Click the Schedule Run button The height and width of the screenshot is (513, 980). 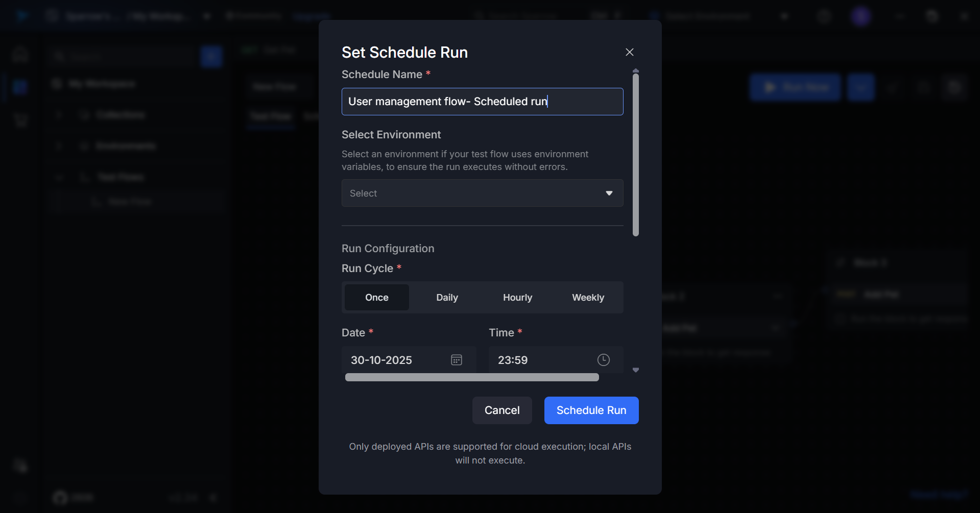coord(591,410)
